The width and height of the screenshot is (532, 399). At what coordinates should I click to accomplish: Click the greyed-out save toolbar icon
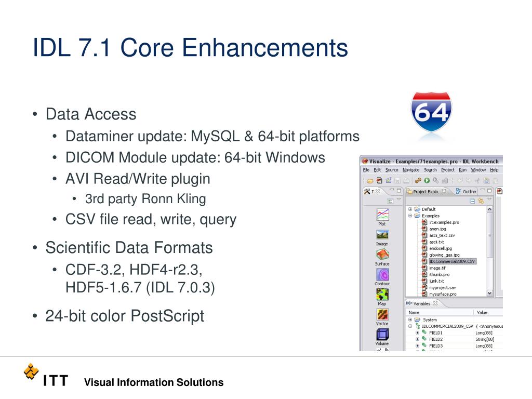click(397, 181)
